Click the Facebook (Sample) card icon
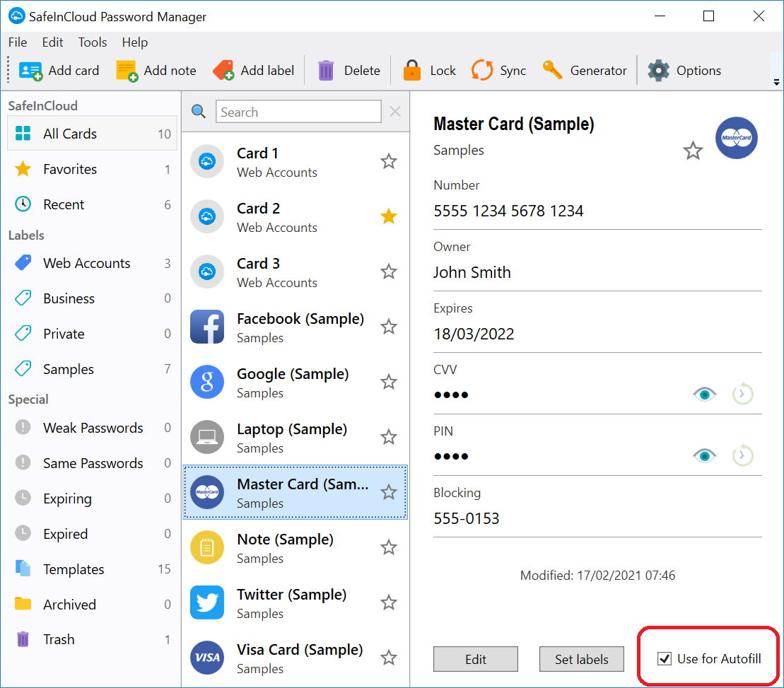Screen dimensions: 784x688 coord(207,327)
